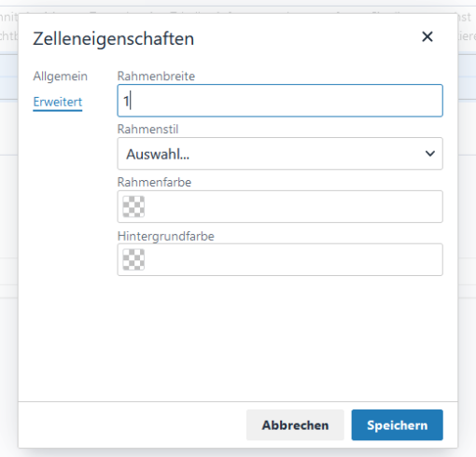Click the Rahmenbreite label

pos(156,76)
